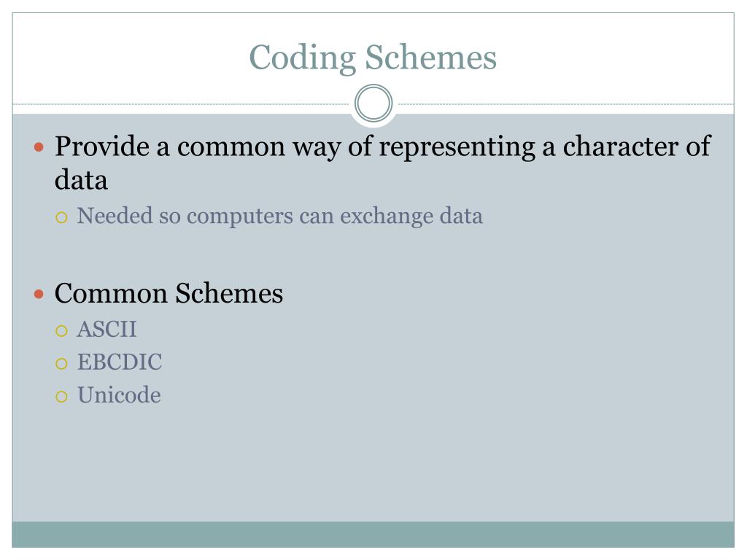Click the word Schemes in the title
This screenshot has width=747, height=560.
point(430,57)
